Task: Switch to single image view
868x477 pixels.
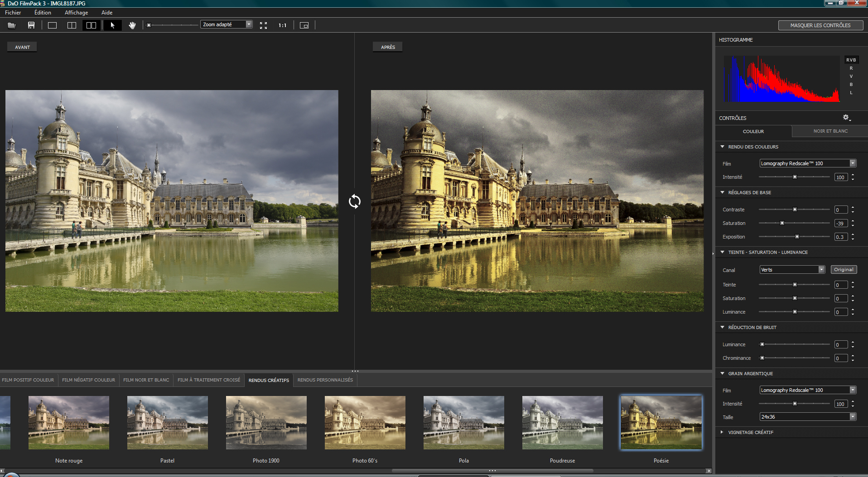Action: (x=53, y=25)
